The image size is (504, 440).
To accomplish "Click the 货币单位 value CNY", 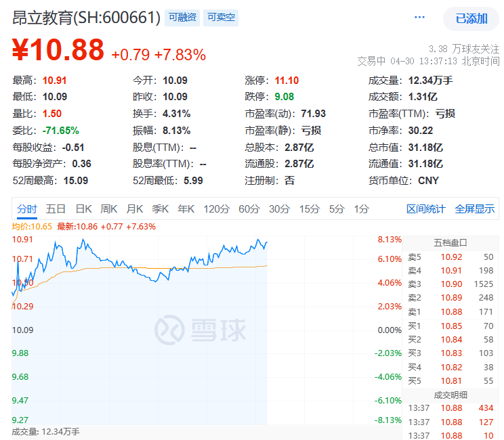I will point(428,181).
